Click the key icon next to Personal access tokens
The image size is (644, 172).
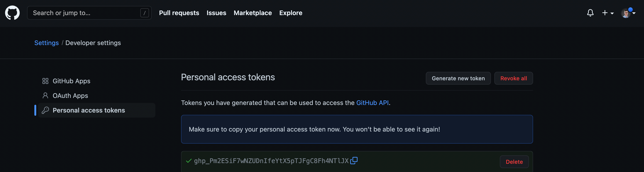[45, 110]
